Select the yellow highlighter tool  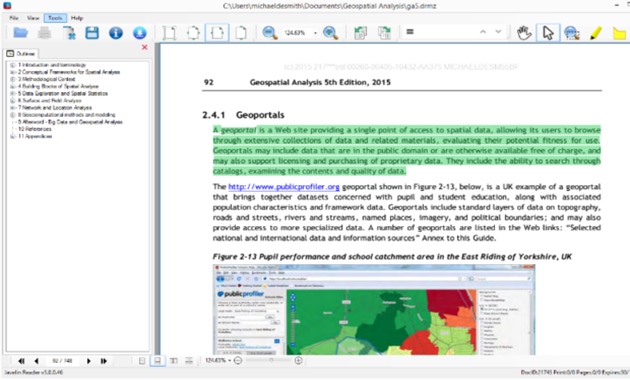point(595,33)
